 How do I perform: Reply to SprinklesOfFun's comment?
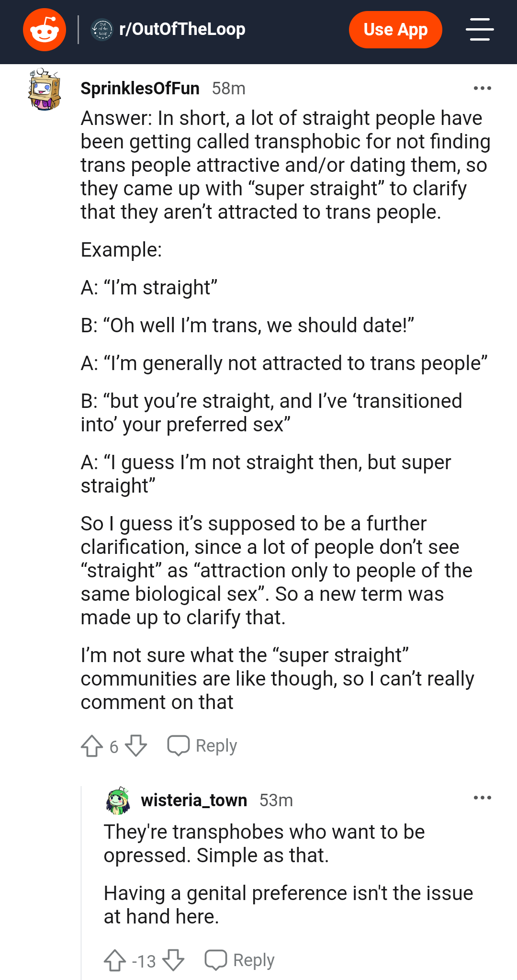pos(202,746)
